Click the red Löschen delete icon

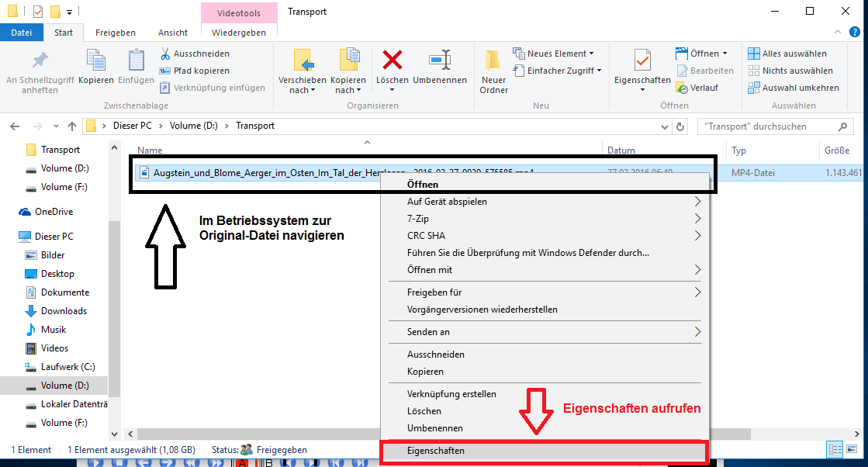392,61
